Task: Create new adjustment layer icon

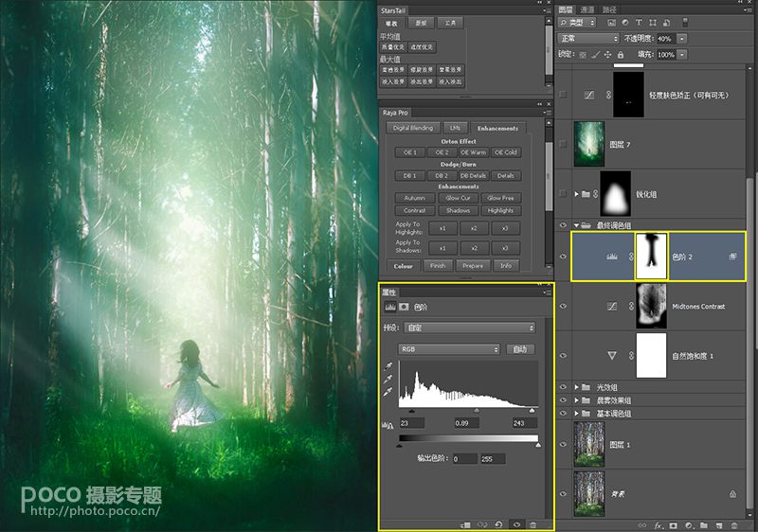Action: pos(689,525)
